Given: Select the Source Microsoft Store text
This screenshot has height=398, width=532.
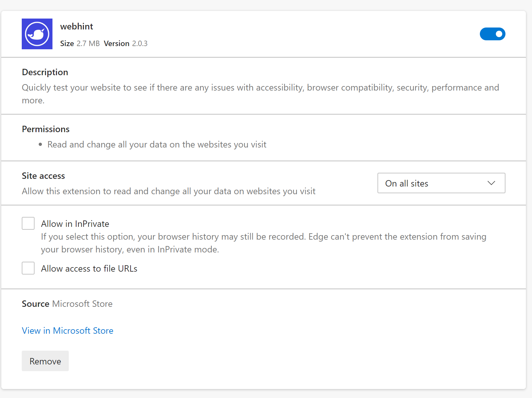Looking at the screenshot, I should click(67, 304).
